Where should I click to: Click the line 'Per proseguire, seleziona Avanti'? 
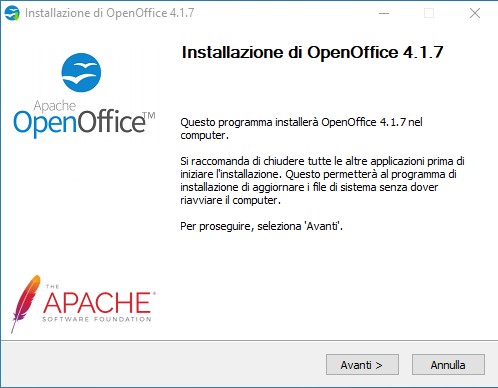click(x=261, y=226)
